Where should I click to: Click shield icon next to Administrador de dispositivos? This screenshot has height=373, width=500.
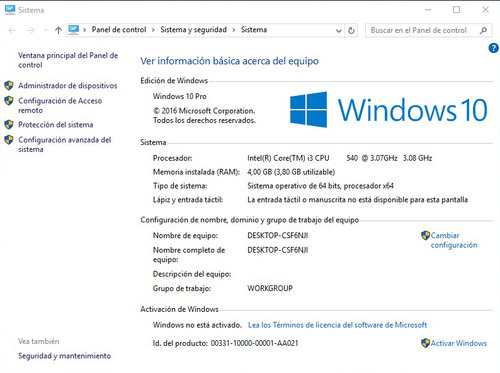pyautogui.click(x=9, y=85)
